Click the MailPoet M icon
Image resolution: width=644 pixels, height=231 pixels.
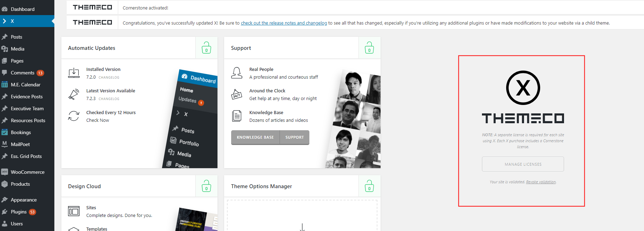[x=5, y=144]
